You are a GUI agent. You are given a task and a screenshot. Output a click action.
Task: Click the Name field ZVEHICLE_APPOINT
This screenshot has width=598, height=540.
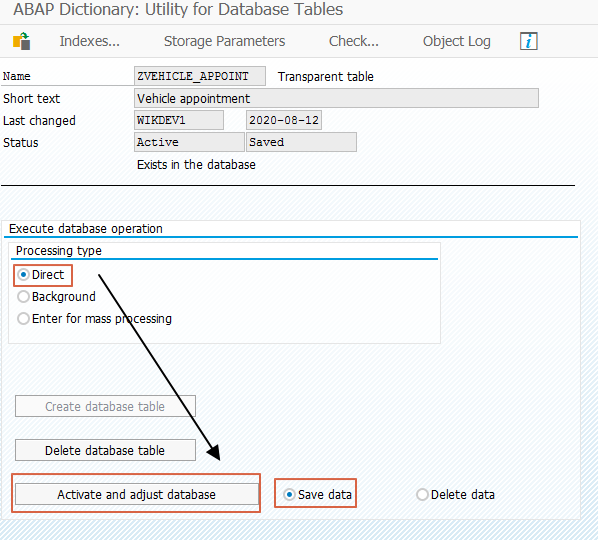tap(200, 76)
